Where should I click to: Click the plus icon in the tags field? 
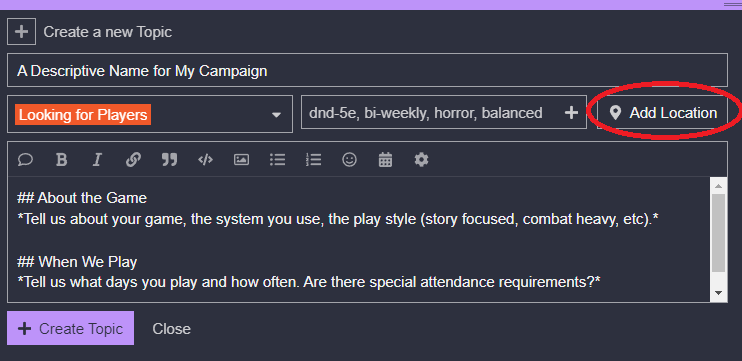pos(572,113)
